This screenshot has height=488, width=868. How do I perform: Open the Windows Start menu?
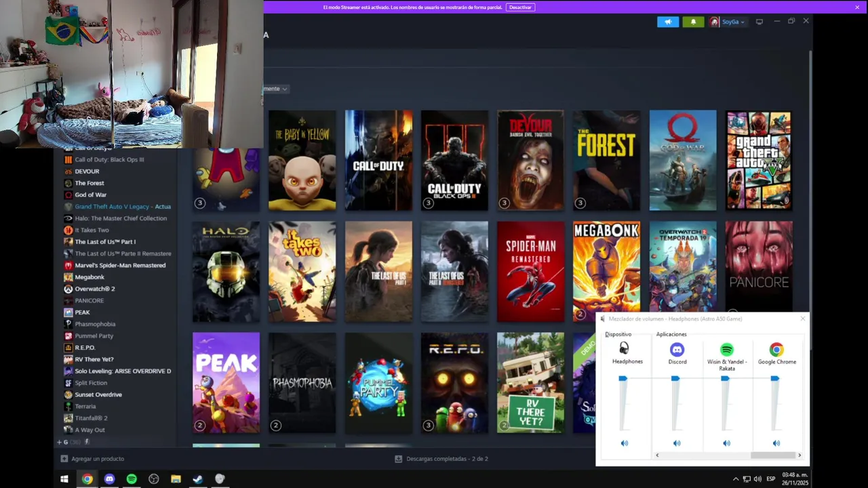(x=64, y=479)
